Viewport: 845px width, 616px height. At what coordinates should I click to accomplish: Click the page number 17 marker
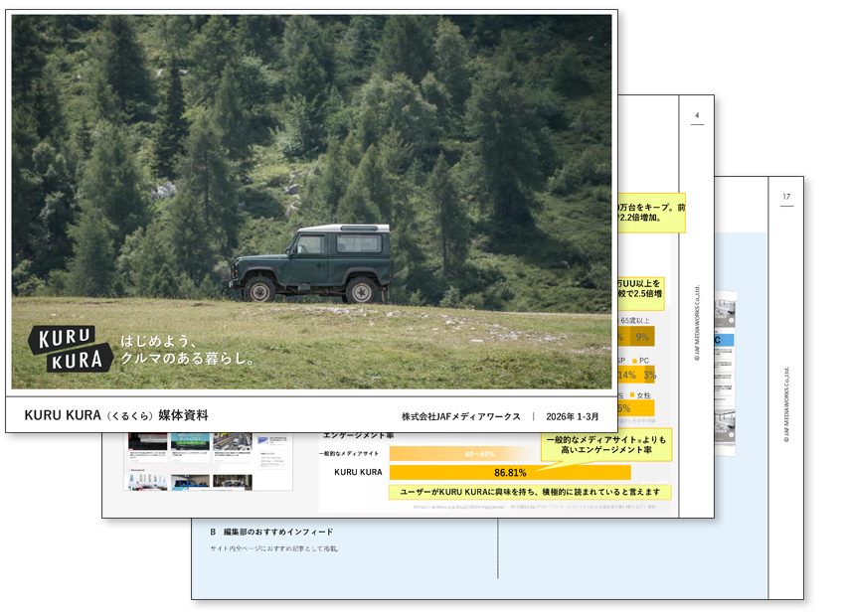[785, 197]
